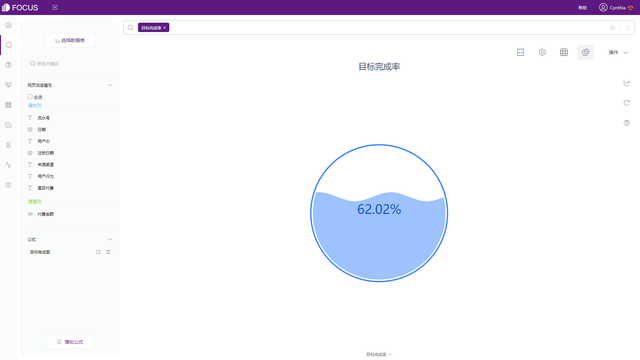Image resolution: width=640 pixels, height=360 pixels.
Task: Clear the search bar with the X icon
Action: coord(612,28)
